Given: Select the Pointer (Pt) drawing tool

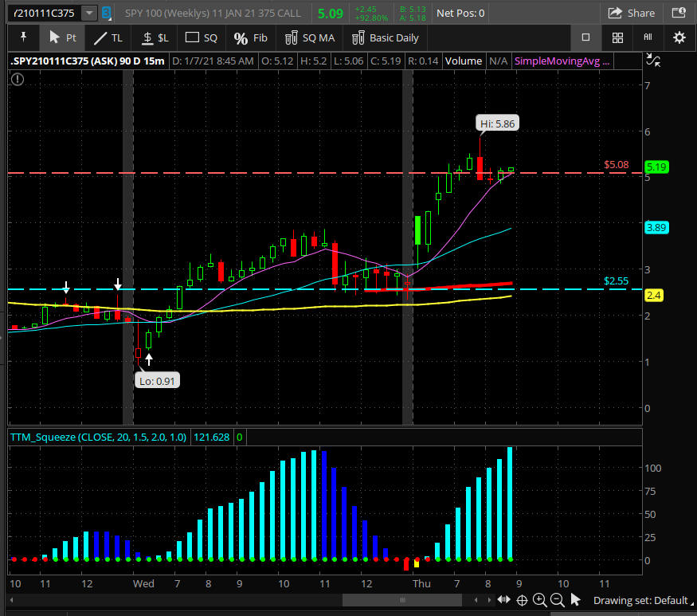Looking at the screenshot, I should 62,37.
